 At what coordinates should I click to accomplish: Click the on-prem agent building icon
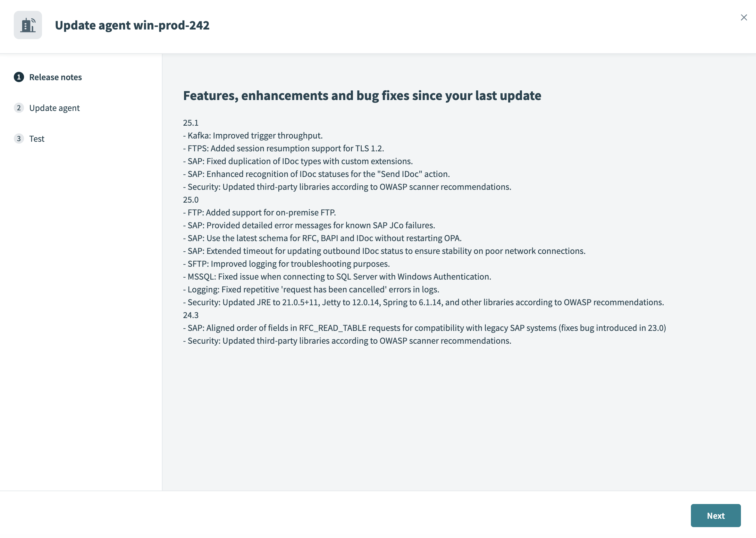coord(28,25)
